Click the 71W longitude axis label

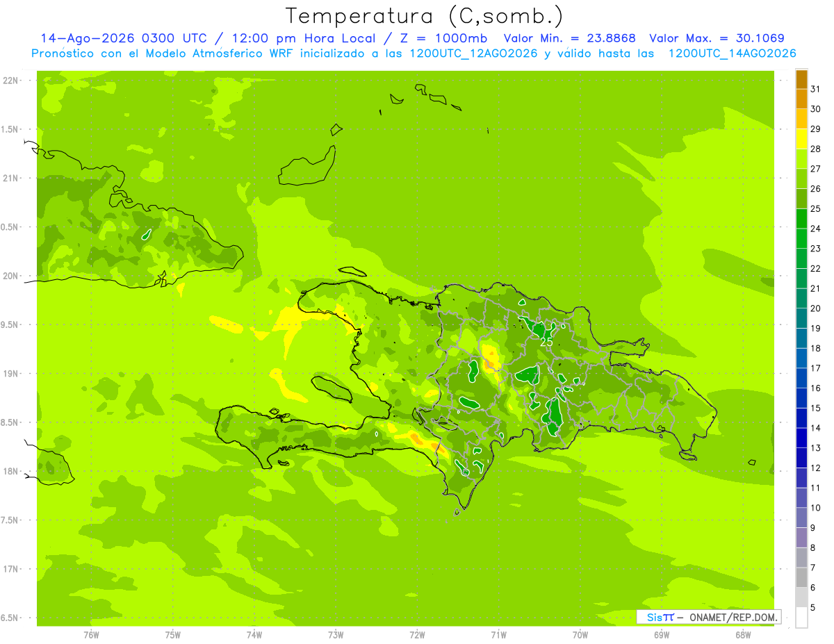pyautogui.click(x=498, y=635)
